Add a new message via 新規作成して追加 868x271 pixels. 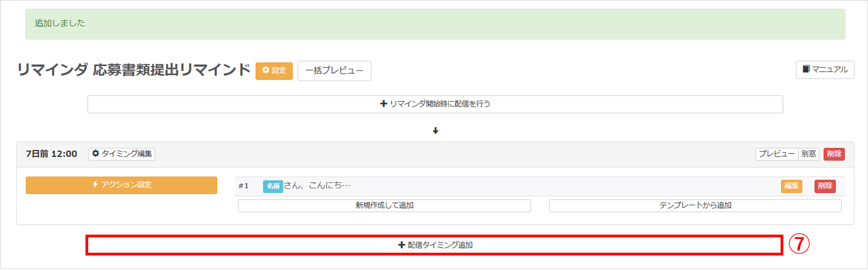(x=384, y=206)
